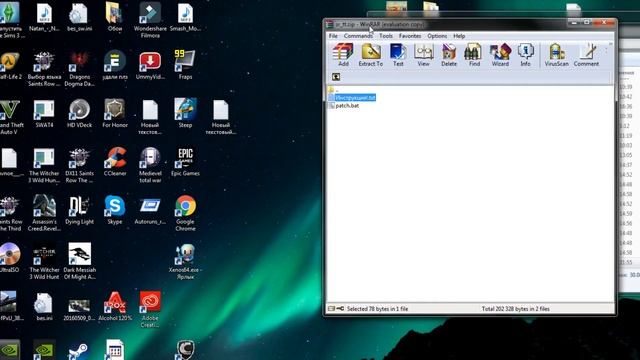This screenshot has height=360, width=640.
Task: Select the HD VDeck desktop shortcut
Action: (80, 113)
